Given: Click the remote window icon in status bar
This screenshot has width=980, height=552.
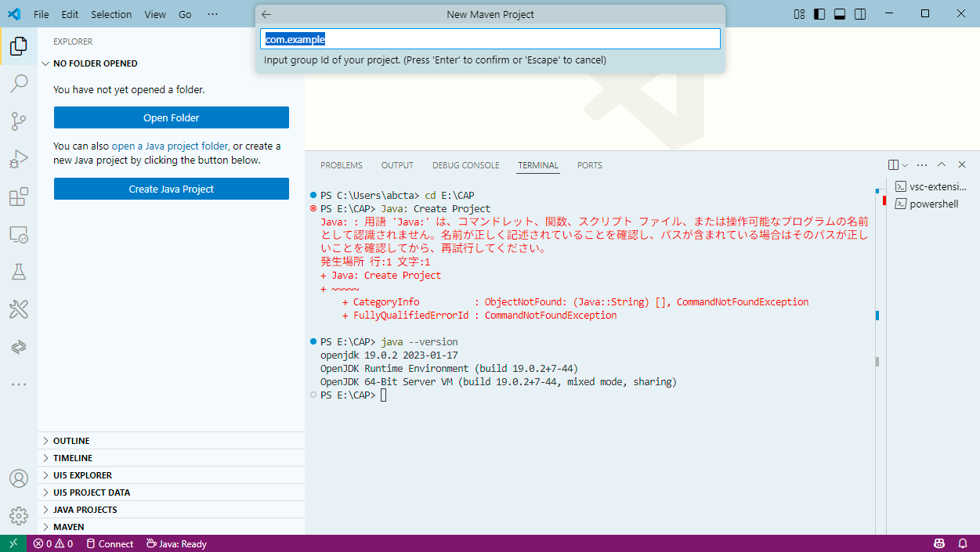Looking at the screenshot, I should (x=13, y=543).
